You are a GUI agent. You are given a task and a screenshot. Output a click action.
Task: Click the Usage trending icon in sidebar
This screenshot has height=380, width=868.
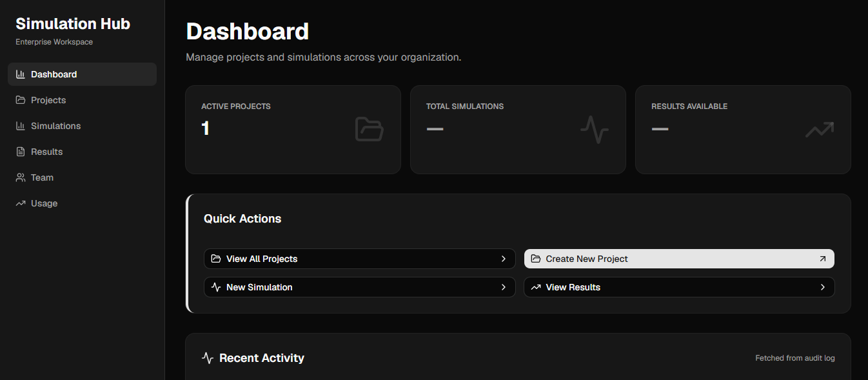pos(21,203)
